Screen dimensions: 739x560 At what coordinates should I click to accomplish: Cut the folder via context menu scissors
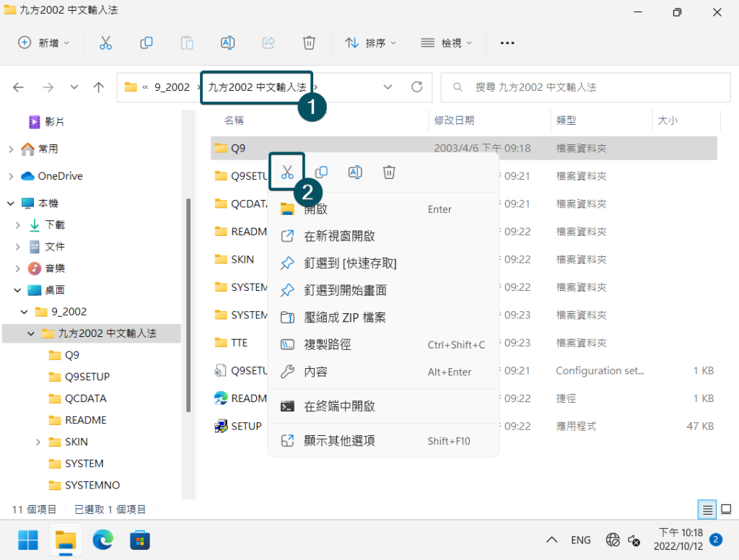tap(287, 172)
